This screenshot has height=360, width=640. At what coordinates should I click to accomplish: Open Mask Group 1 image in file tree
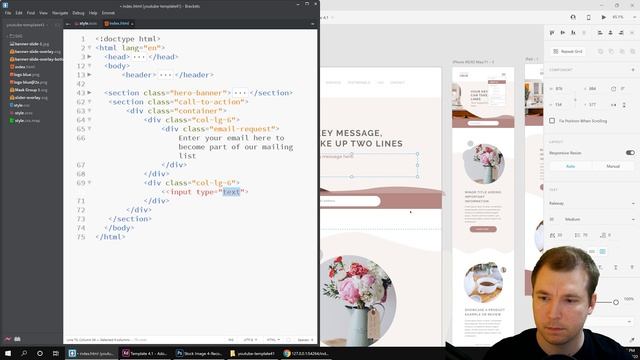pyautogui.click(x=29, y=90)
